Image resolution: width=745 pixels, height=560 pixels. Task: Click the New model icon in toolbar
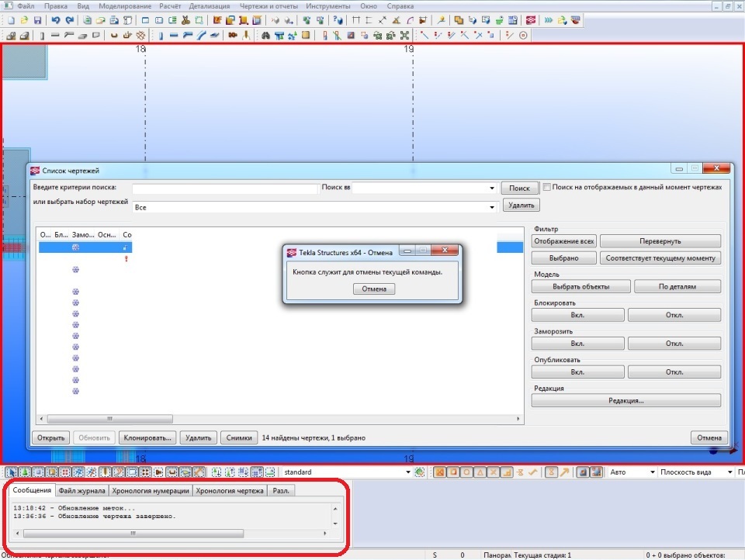click(10, 19)
